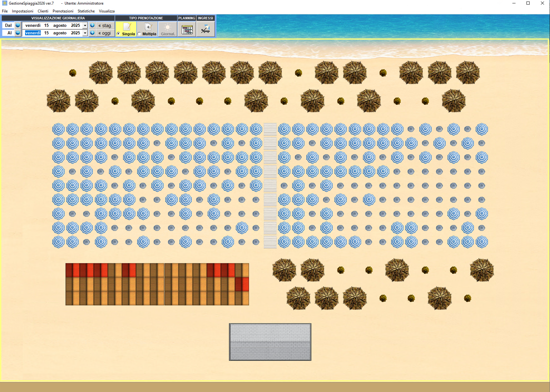Viewport: 550px width, 392px height.
Task: Click the highlighted venerdì in the Al date field
Action: 33,33
